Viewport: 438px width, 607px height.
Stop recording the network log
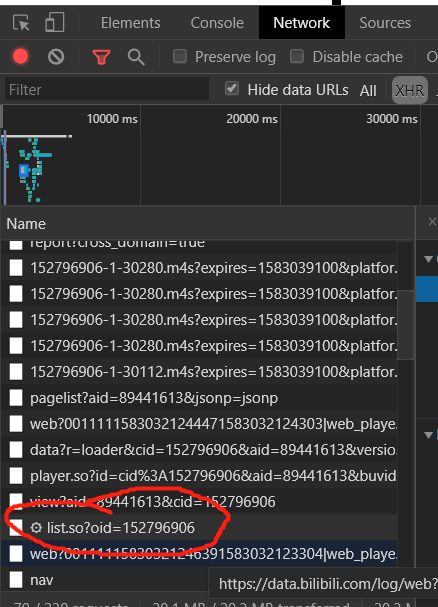click(x=21, y=57)
